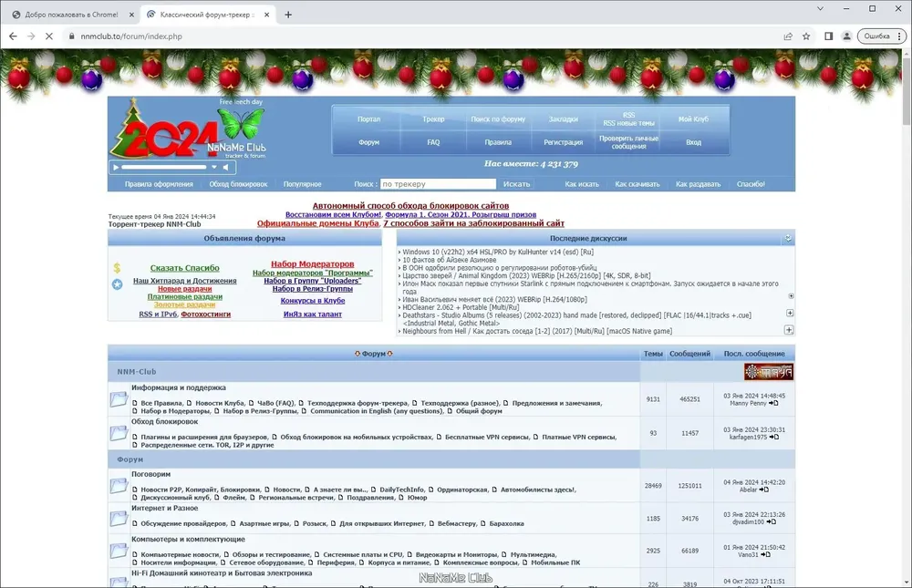The width and height of the screenshot is (912, 588).
Task: Play the radio in the header player
Action: (116, 168)
